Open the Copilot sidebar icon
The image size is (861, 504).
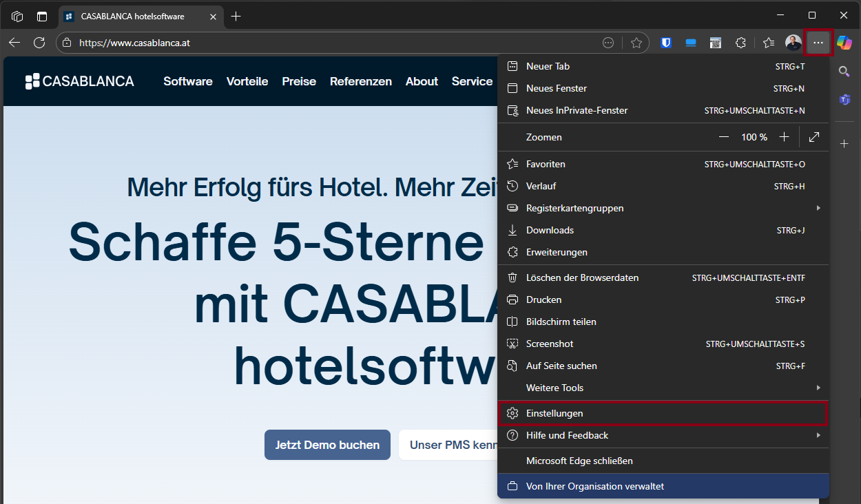pyautogui.click(x=844, y=43)
